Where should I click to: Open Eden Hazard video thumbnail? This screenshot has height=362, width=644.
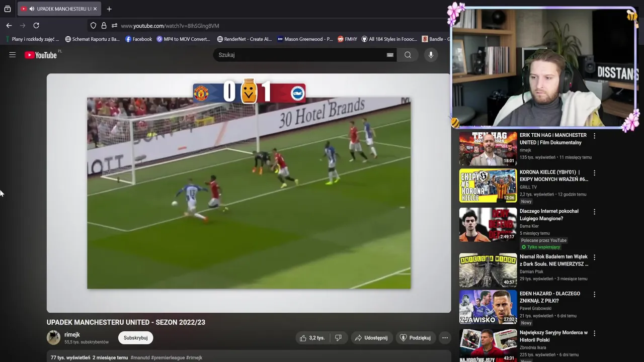(x=488, y=307)
